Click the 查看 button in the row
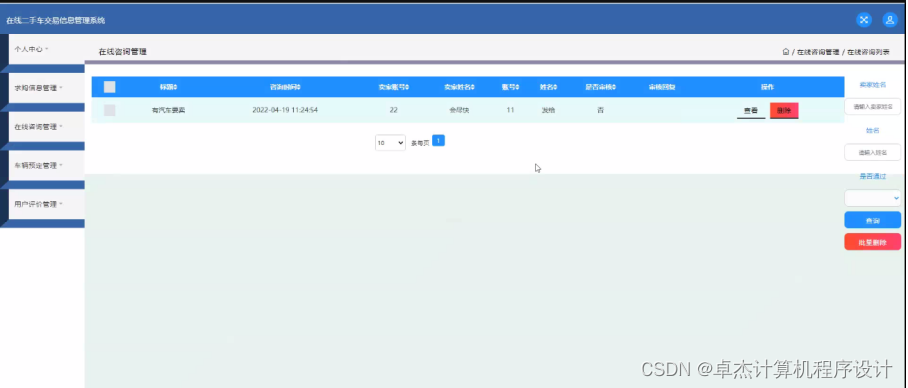The width and height of the screenshot is (908, 388). click(x=751, y=111)
